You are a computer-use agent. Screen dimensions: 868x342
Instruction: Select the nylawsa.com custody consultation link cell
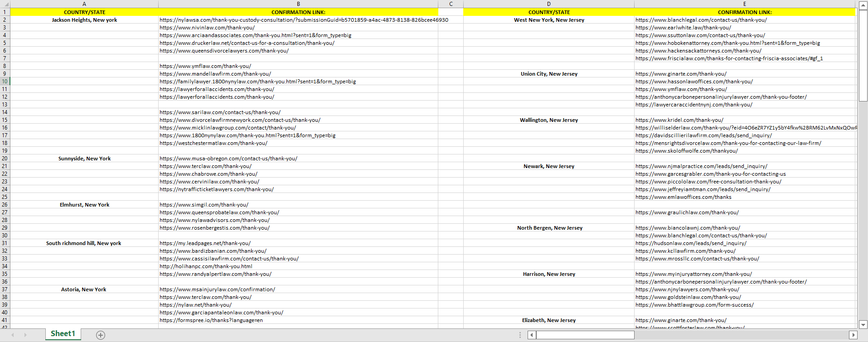coord(298,20)
